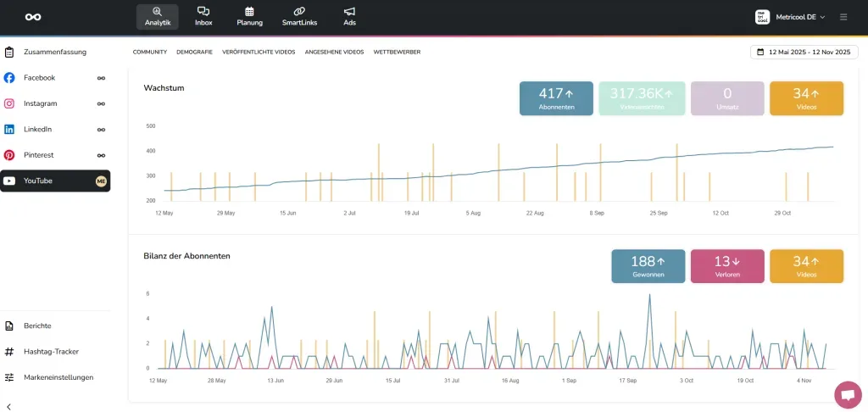Click the orange Videos card in Wachstum
Image resolution: width=868 pixels, height=412 pixels.
point(806,98)
